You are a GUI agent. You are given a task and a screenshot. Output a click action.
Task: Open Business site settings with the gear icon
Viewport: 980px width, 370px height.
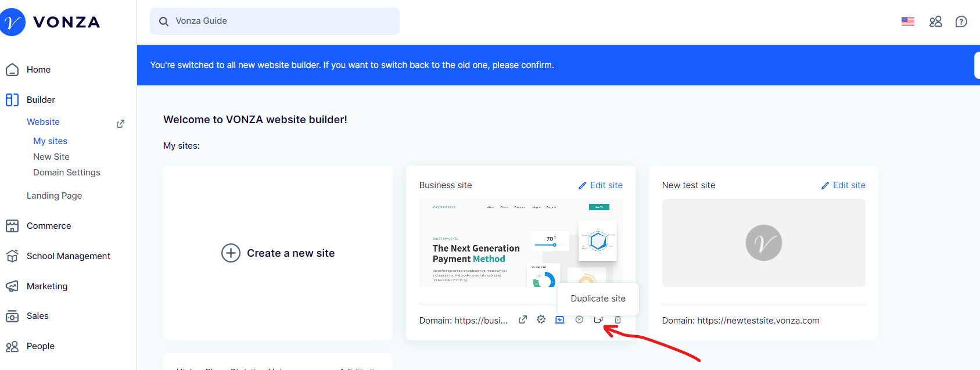[x=541, y=319]
